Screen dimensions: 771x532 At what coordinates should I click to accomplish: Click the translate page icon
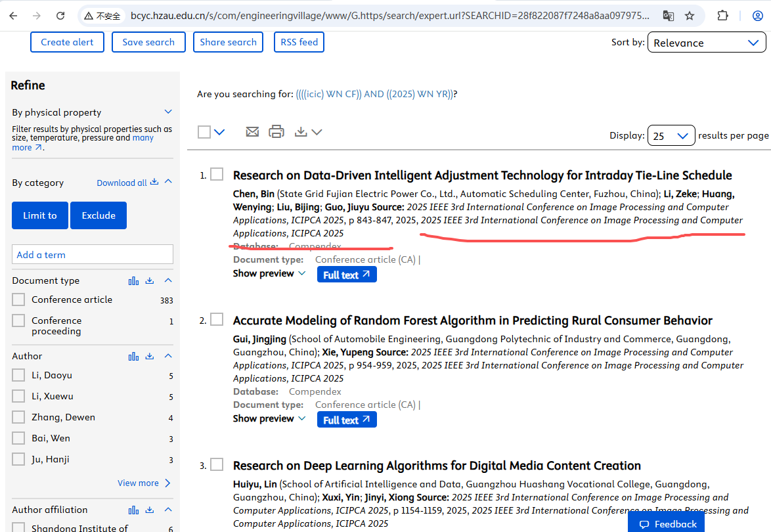[x=668, y=16]
